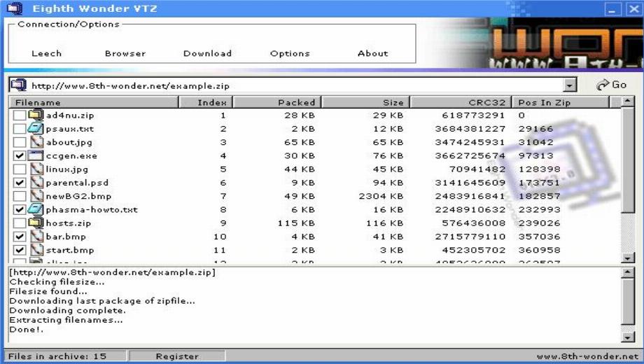Click the phasma-howto.txt file icon
This screenshot has height=364, width=644.
36,209
